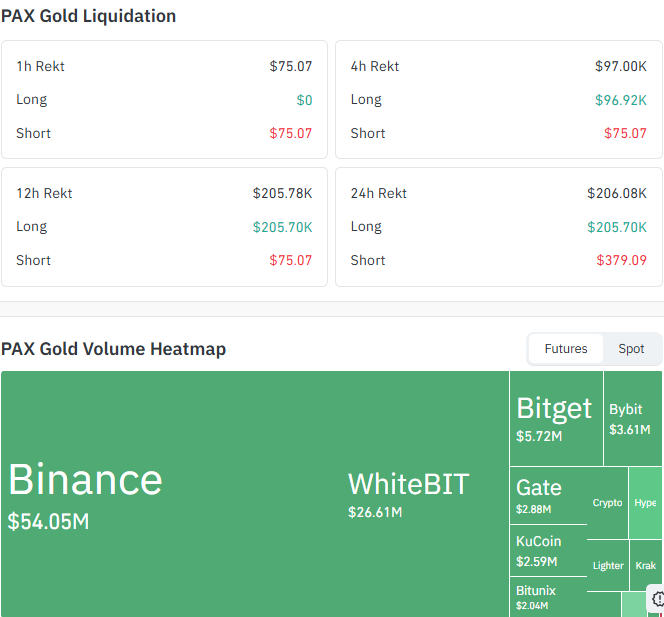Click the 12h Short value $75.07
This screenshot has height=617, width=664.
[x=291, y=260]
